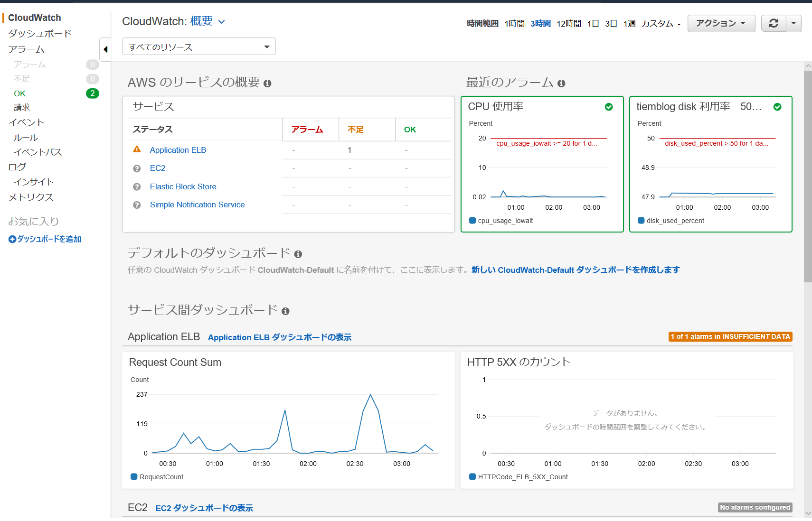The image size is (812, 521).
Task: Click the question mark status icon beside EC2
Action: click(137, 168)
